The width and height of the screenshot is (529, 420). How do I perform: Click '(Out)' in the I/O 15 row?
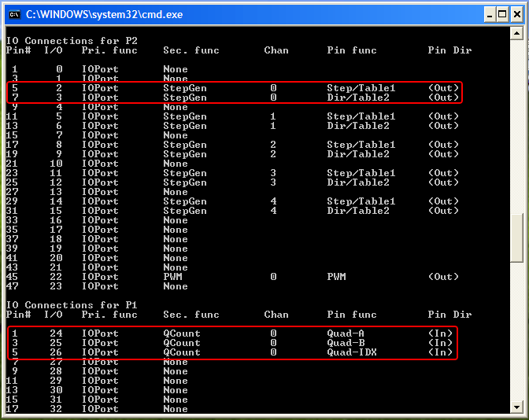(443, 211)
